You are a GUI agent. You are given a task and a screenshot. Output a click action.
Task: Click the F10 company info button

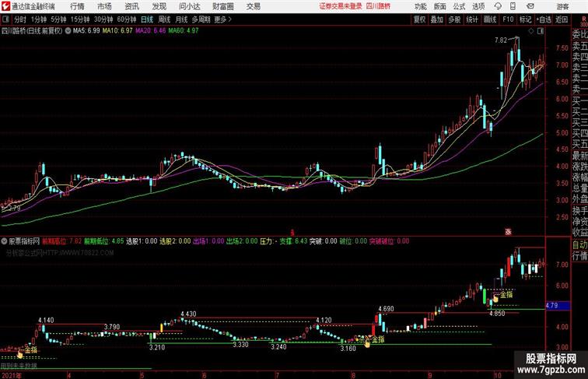click(508, 19)
